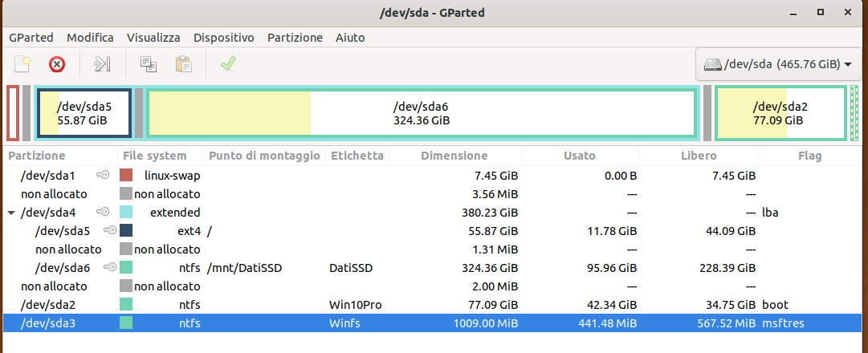Click the 1009.00 MiB size value
The image size is (868, 353).
486,323
